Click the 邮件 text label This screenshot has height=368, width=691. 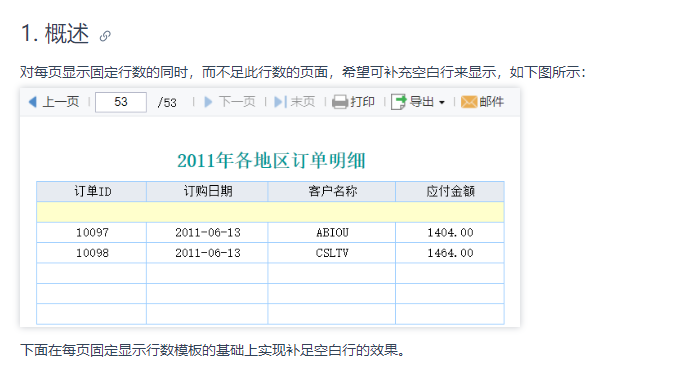pyautogui.click(x=491, y=102)
